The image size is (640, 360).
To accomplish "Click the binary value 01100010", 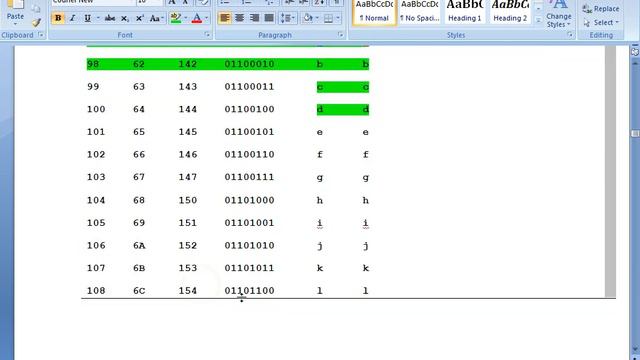I will 249,64.
